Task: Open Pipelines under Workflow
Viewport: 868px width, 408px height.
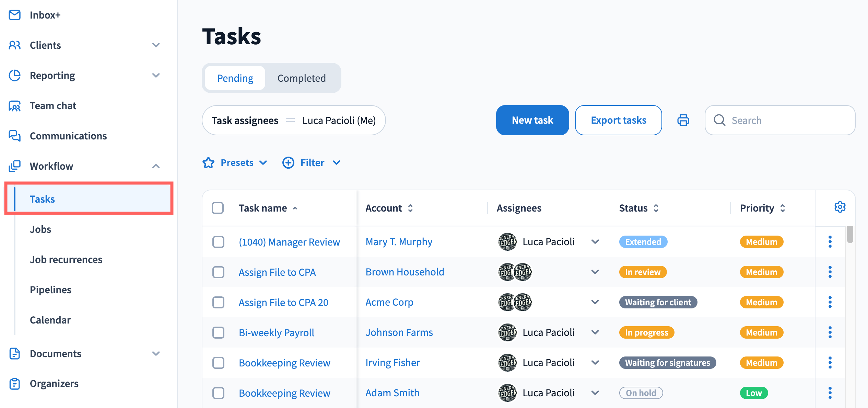Action: (50, 290)
